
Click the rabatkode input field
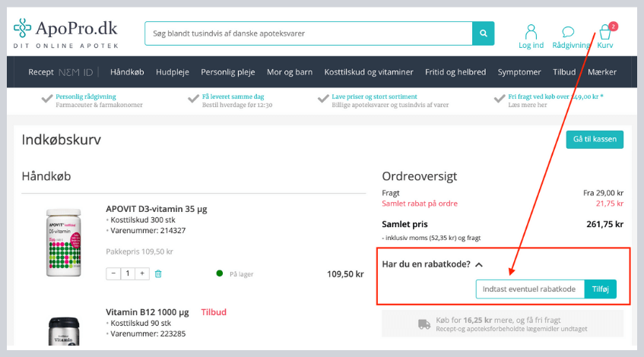pos(530,289)
